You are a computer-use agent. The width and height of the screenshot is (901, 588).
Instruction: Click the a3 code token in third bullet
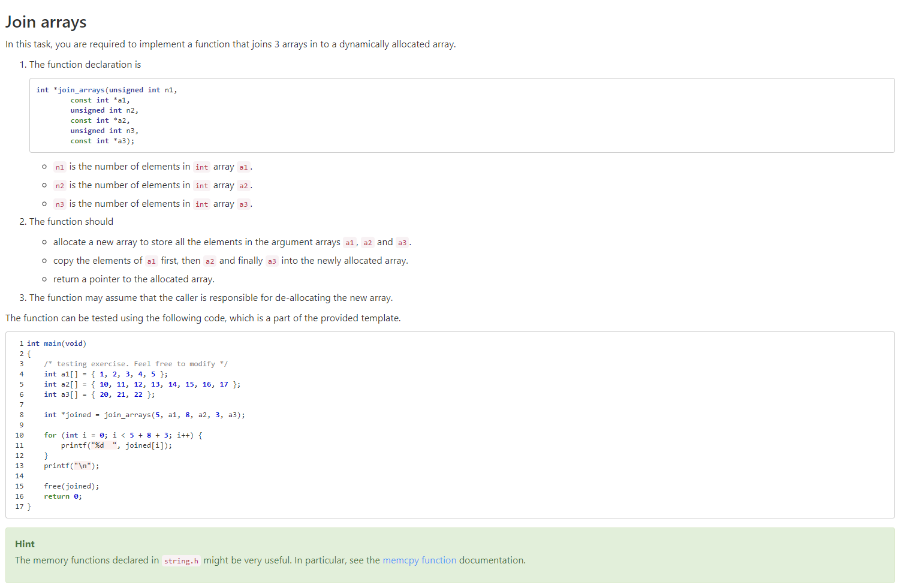(243, 204)
